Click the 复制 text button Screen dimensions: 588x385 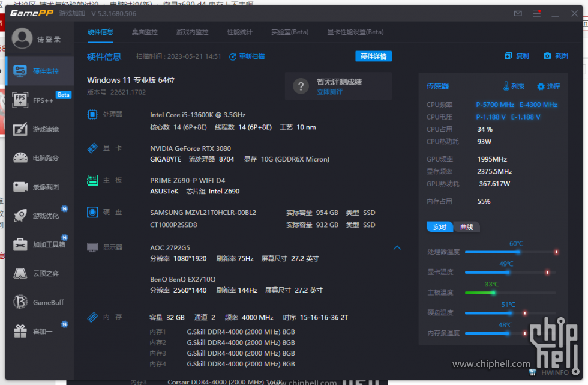523,56
